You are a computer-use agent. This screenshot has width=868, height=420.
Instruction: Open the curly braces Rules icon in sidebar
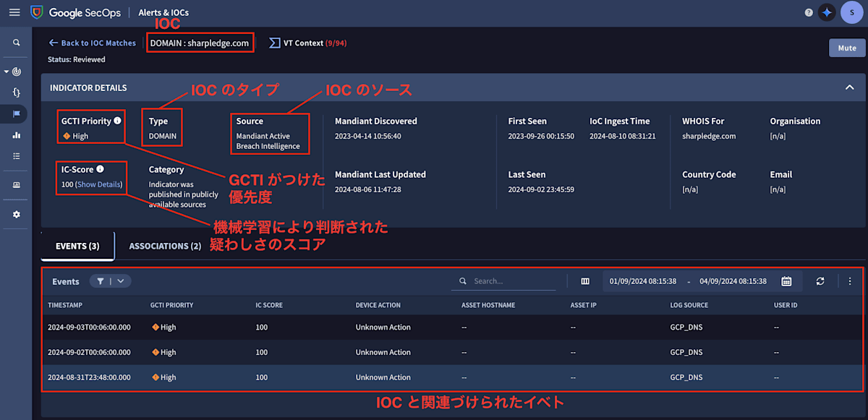pyautogui.click(x=16, y=93)
